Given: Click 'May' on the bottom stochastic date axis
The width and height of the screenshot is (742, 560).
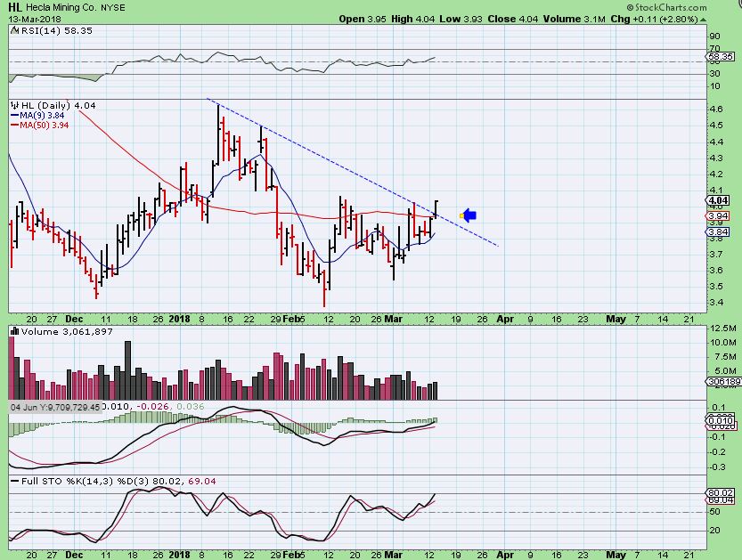Looking at the screenshot, I should [616, 555].
